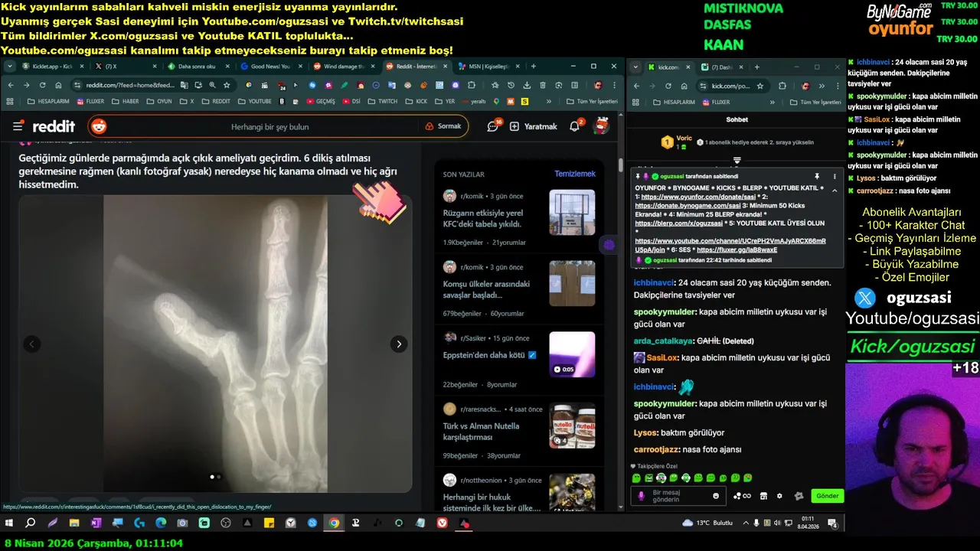The height and width of the screenshot is (551, 980).
Task: Show the next image in the X-ray gallery
Action: coord(399,344)
